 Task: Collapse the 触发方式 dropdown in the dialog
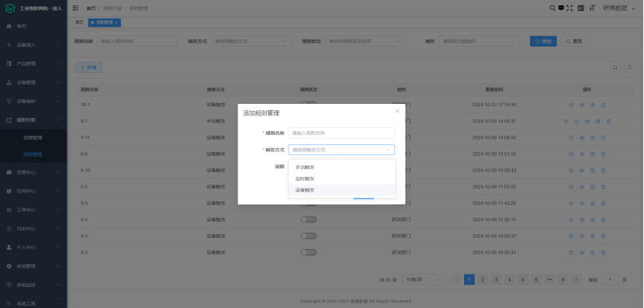(341, 150)
